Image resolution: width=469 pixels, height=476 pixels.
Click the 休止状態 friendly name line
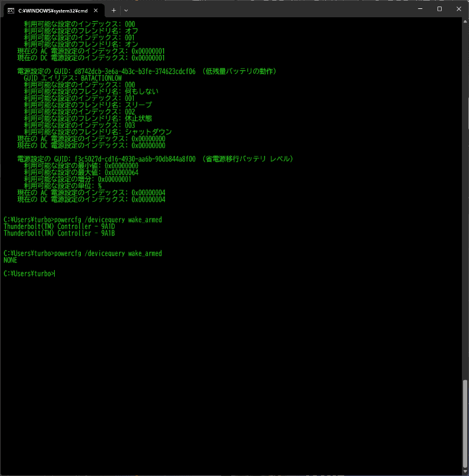[88, 118]
